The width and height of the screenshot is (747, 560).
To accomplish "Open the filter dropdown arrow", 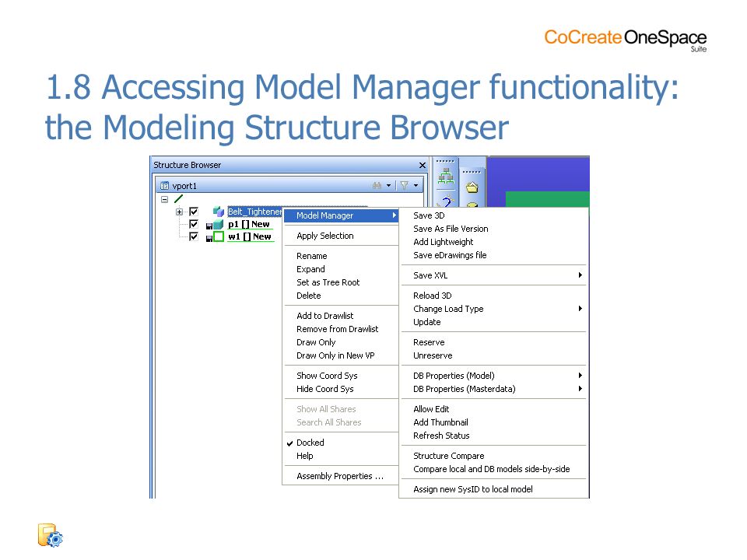I will click(416, 186).
